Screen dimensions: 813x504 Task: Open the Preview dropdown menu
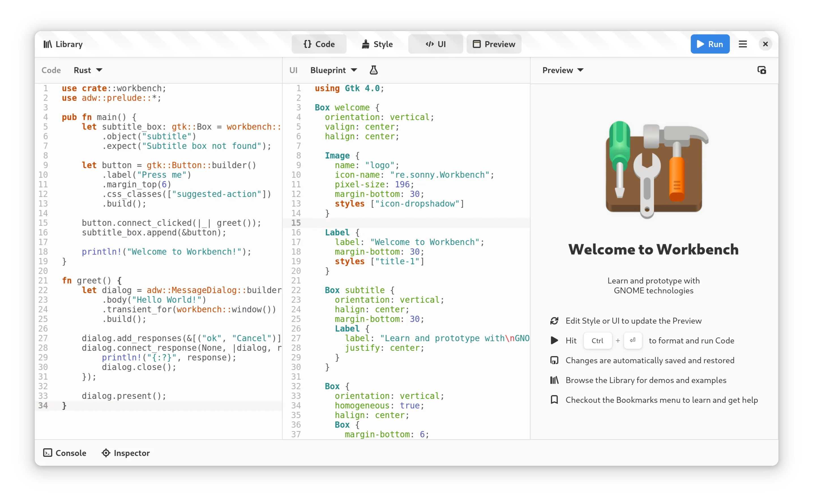coord(563,70)
